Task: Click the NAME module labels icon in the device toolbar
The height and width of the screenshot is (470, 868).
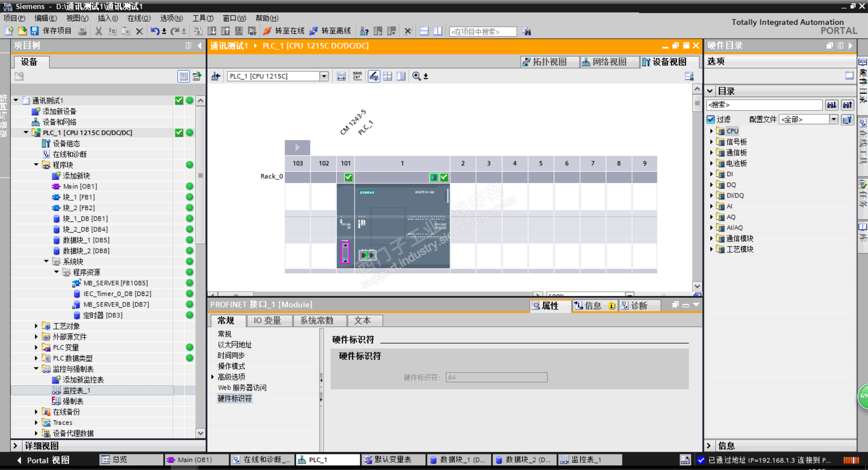Action: click(x=357, y=76)
